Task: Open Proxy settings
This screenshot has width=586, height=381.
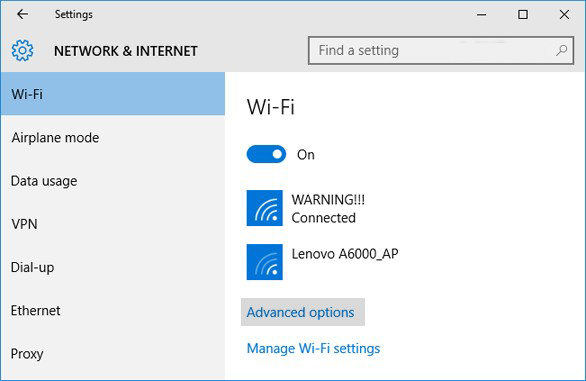Action: [113, 354]
